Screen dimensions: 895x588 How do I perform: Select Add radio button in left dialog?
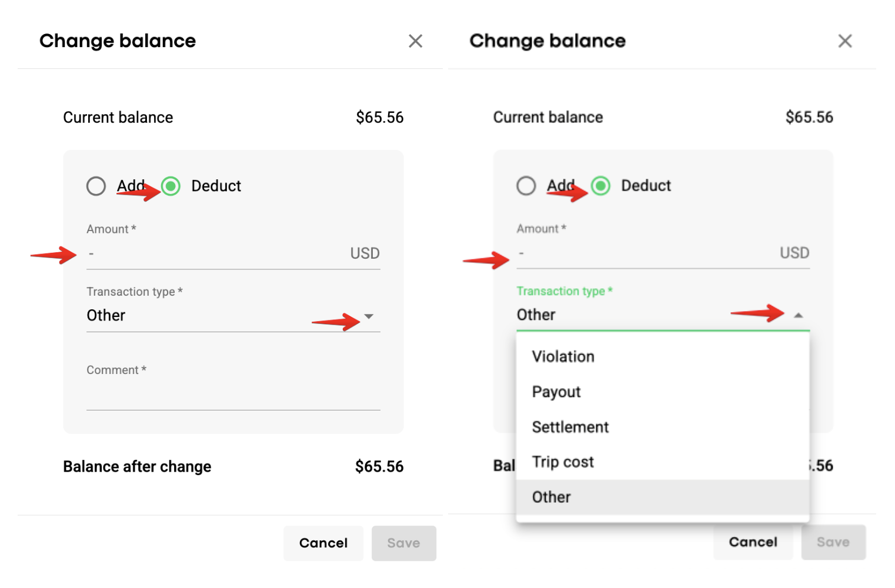point(96,186)
